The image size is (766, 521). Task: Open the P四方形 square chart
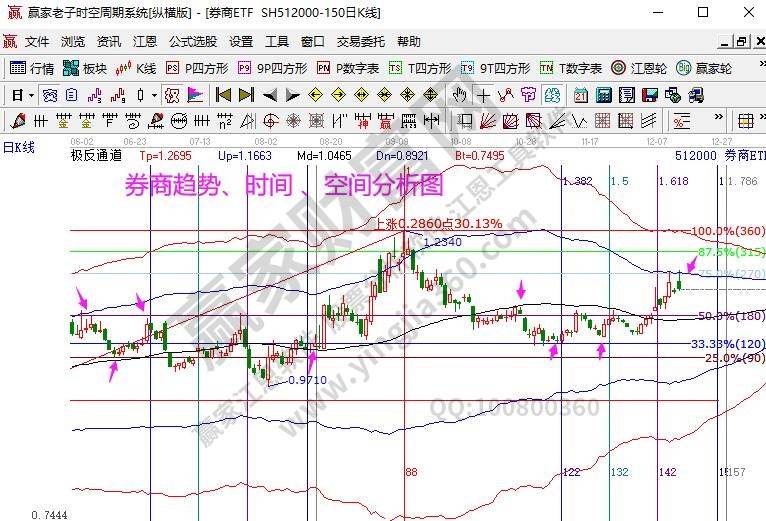pos(196,68)
